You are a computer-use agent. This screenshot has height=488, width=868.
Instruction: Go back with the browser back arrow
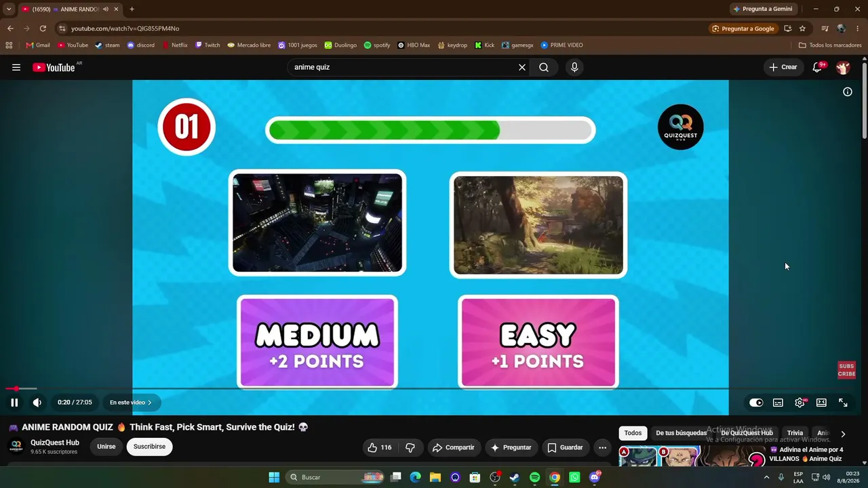(10, 28)
